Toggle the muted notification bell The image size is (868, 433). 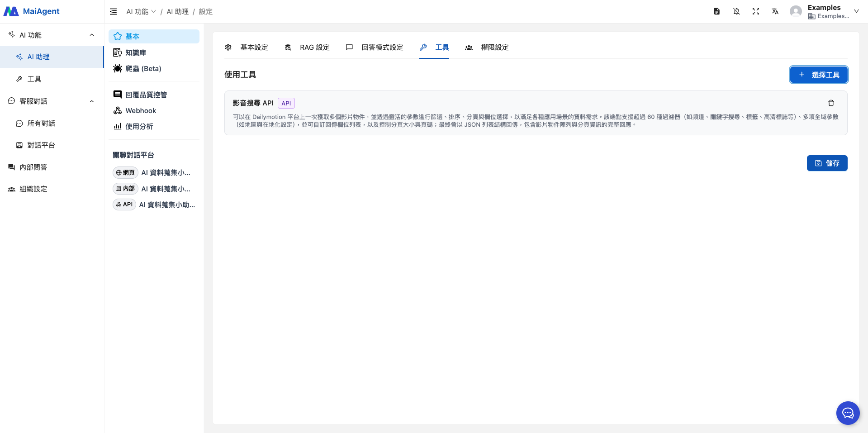736,11
